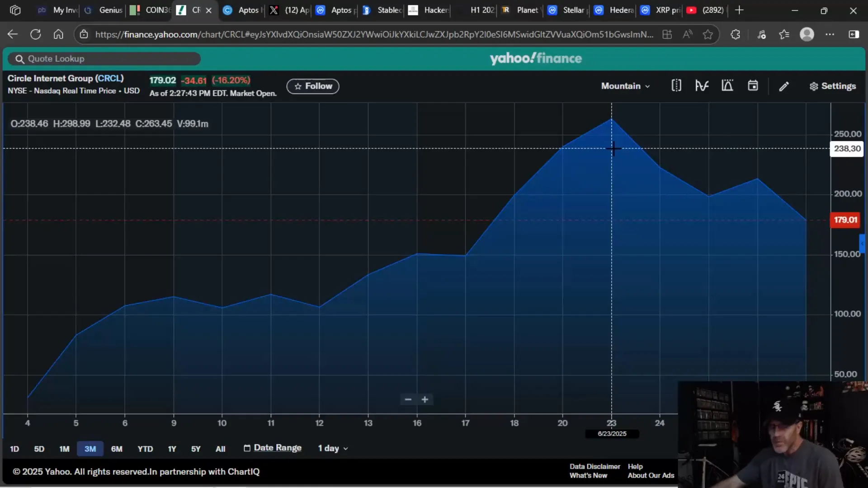Open the What's New link

pyautogui.click(x=588, y=475)
